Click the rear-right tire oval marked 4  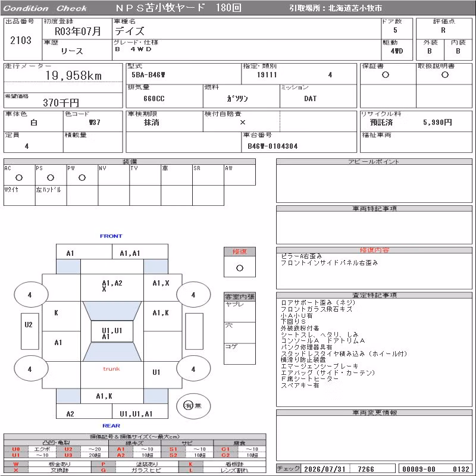point(193,369)
